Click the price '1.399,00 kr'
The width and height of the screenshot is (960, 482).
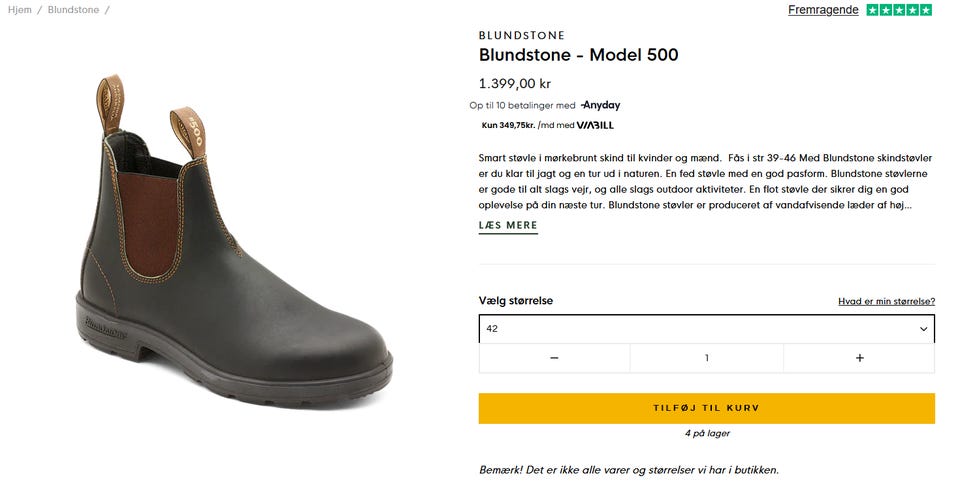tap(515, 84)
